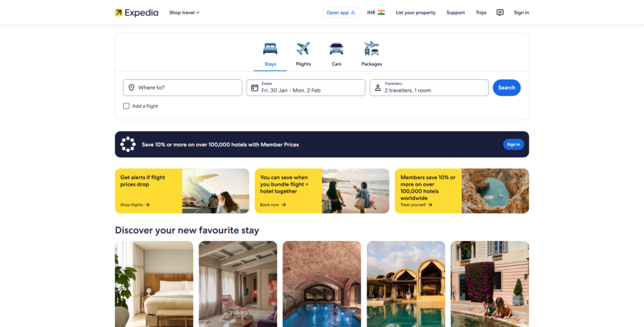Click the Member Prices circular logo icon
The width and height of the screenshot is (644, 327).
pos(128,144)
